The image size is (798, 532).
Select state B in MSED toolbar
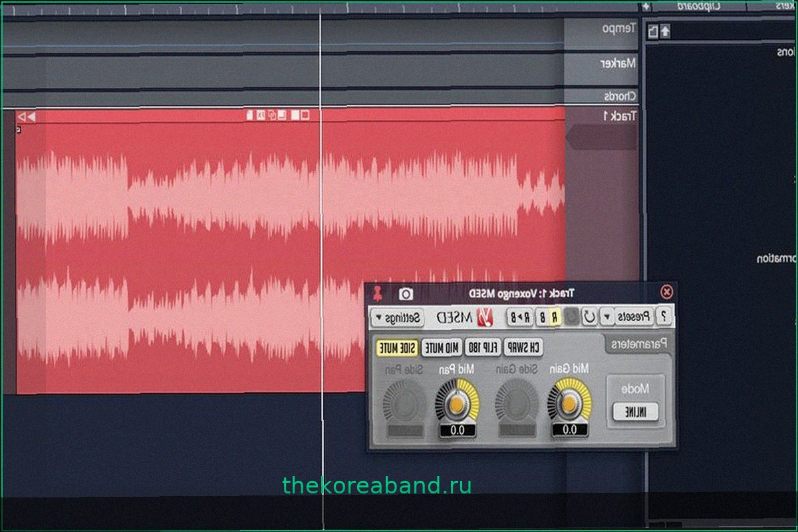542,317
